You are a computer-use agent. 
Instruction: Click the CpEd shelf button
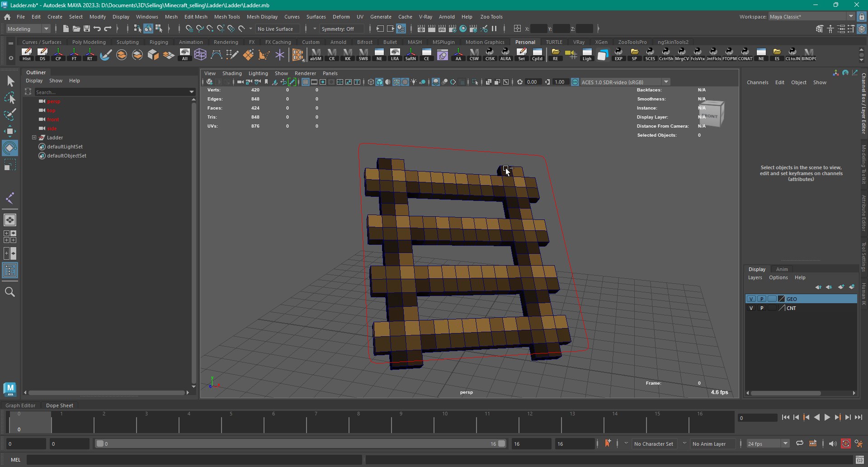click(x=537, y=54)
